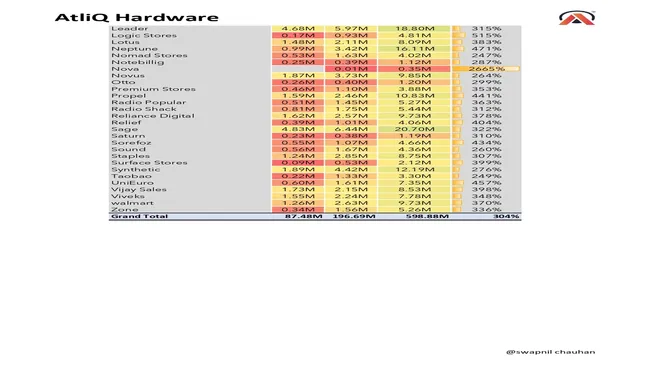
Task: Select the walmart row label
Action: click(x=132, y=203)
